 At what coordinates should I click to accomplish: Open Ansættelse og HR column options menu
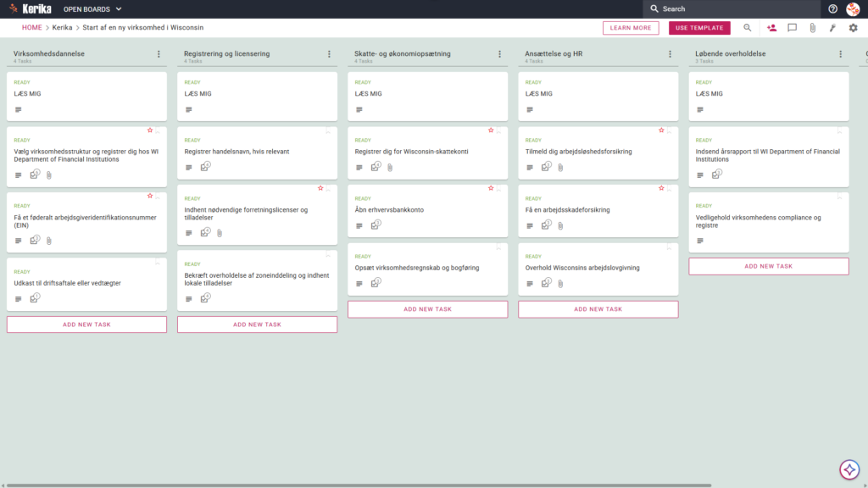pos(670,54)
